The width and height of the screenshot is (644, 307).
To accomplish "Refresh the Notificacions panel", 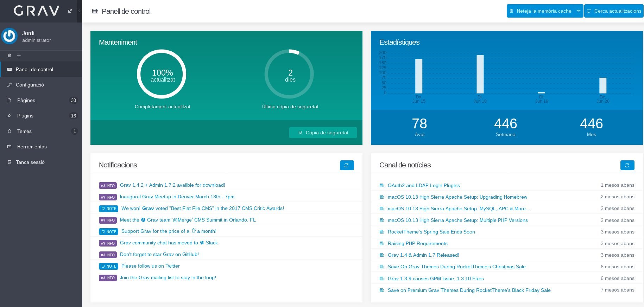I will [x=347, y=165].
